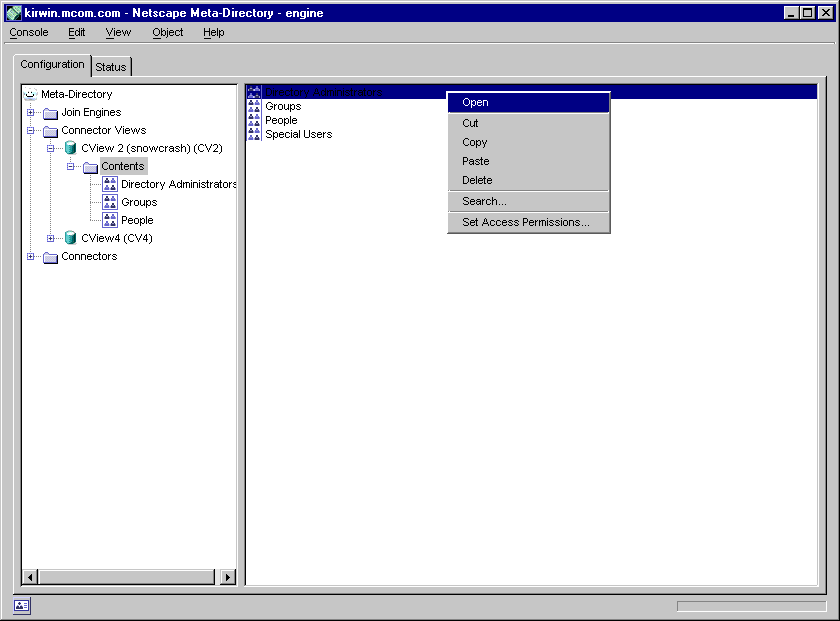Select CView4 (CV4) label in the tree
The width and height of the screenshot is (840, 621).
click(117, 238)
